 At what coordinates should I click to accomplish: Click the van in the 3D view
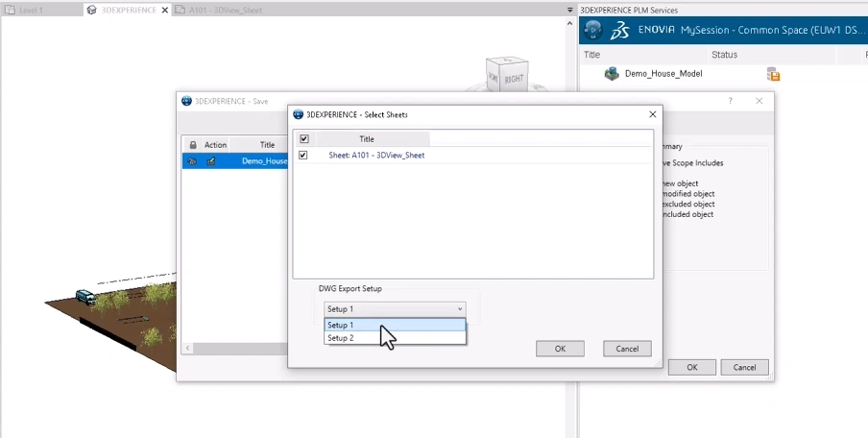click(85, 298)
